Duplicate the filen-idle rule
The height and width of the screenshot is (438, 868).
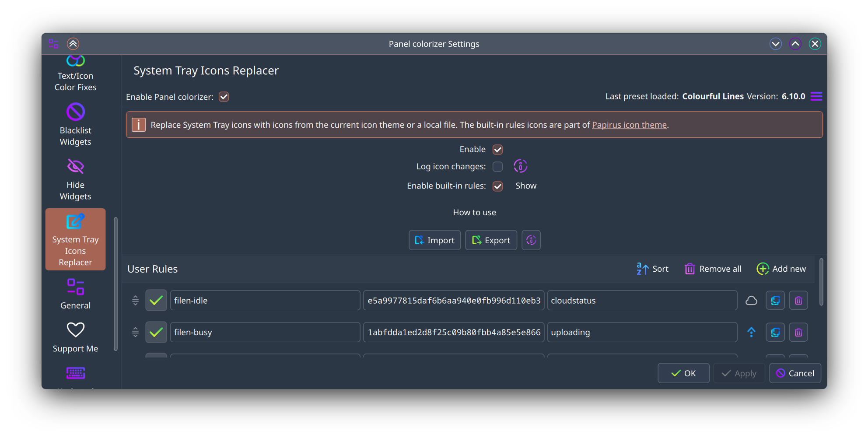(775, 300)
